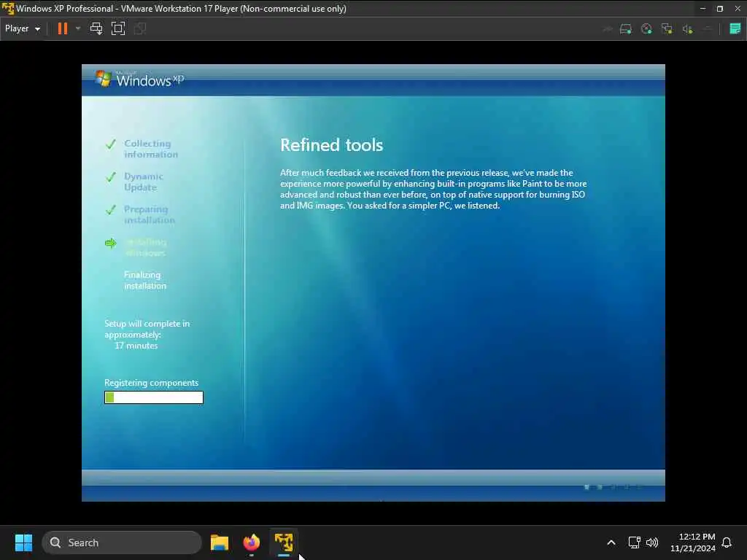The width and height of the screenshot is (747, 560).
Task: Open the Windows Start menu
Action: point(23,542)
